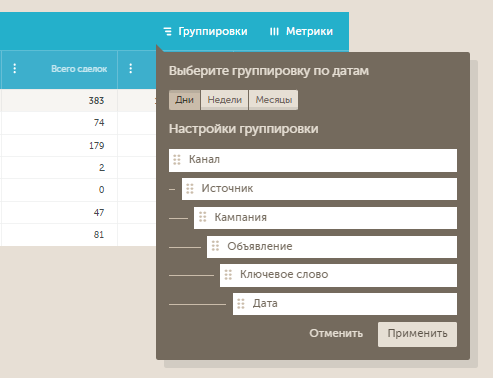
Task: Select the Дата grouping row
Action: click(345, 304)
